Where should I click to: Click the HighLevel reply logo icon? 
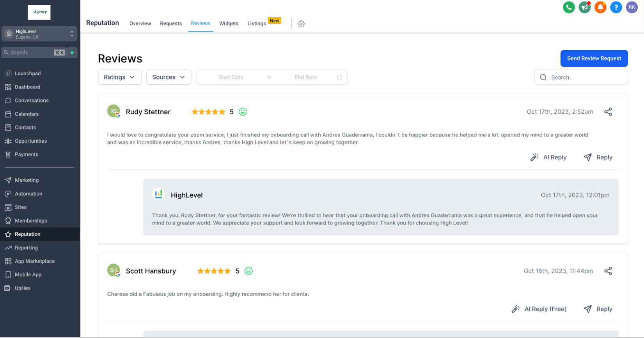(158, 194)
